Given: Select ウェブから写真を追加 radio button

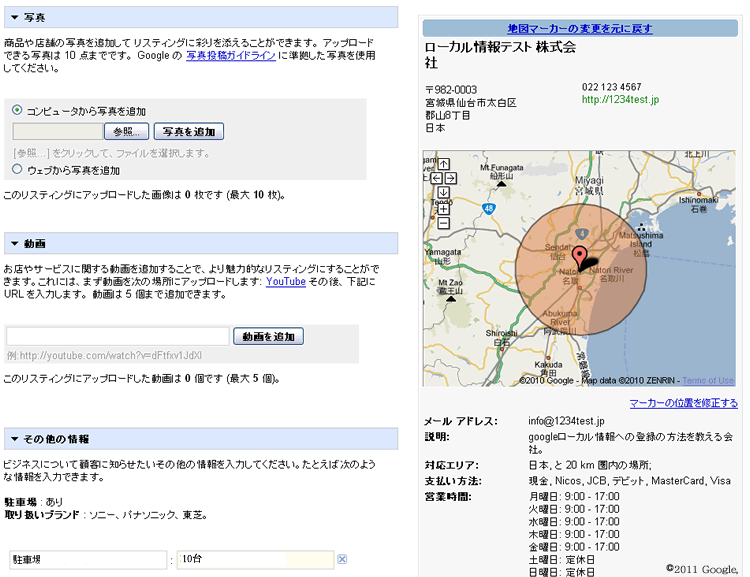Looking at the screenshot, I should pyautogui.click(x=17, y=169).
